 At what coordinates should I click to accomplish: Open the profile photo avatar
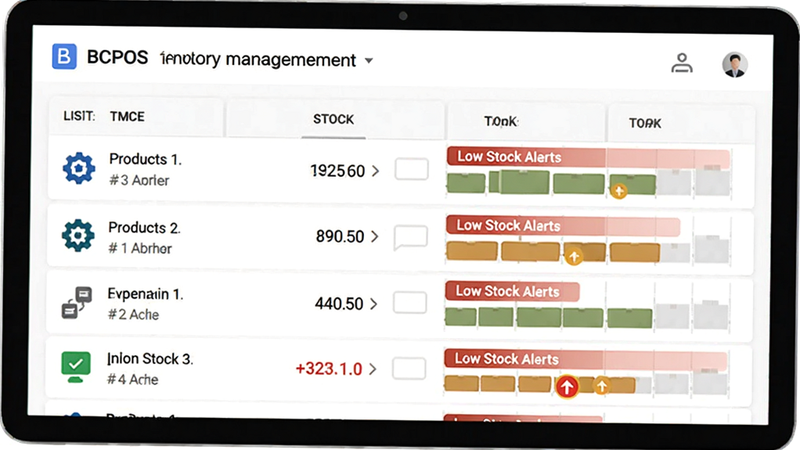[735, 65]
